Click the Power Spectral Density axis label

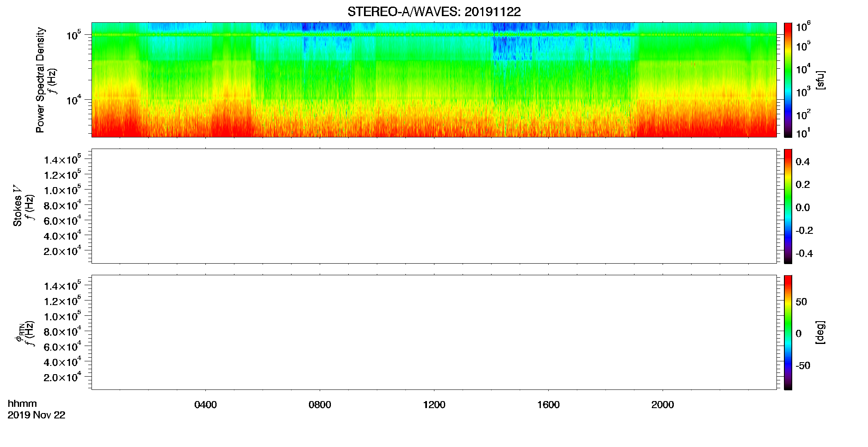(40, 80)
